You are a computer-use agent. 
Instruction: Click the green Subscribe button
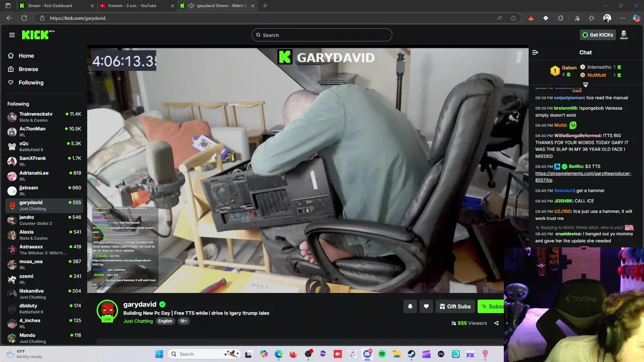[x=491, y=306]
